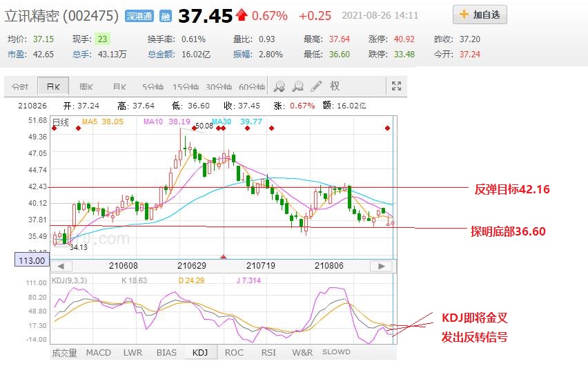Show the 成交量 volume indicator
The width and height of the screenshot is (588, 366).
64,353
